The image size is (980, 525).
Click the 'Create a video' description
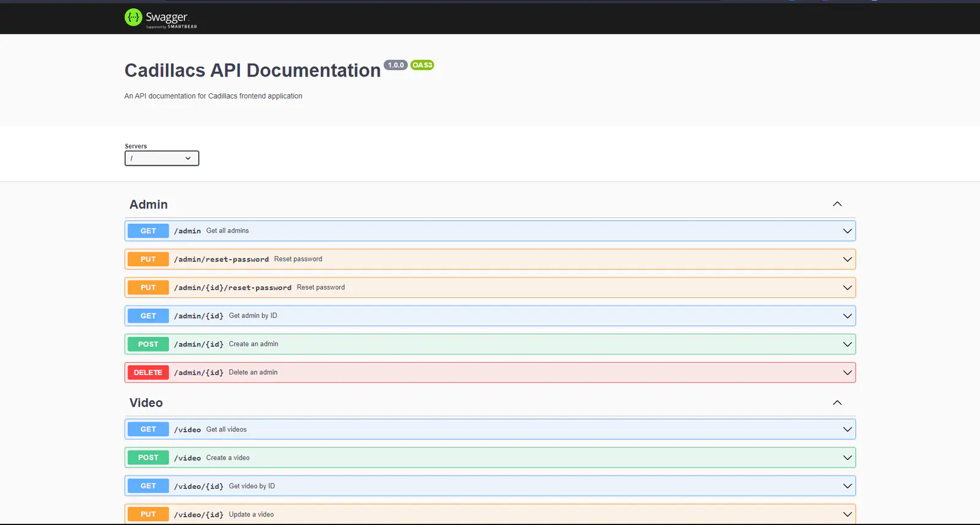(x=228, y=458)
